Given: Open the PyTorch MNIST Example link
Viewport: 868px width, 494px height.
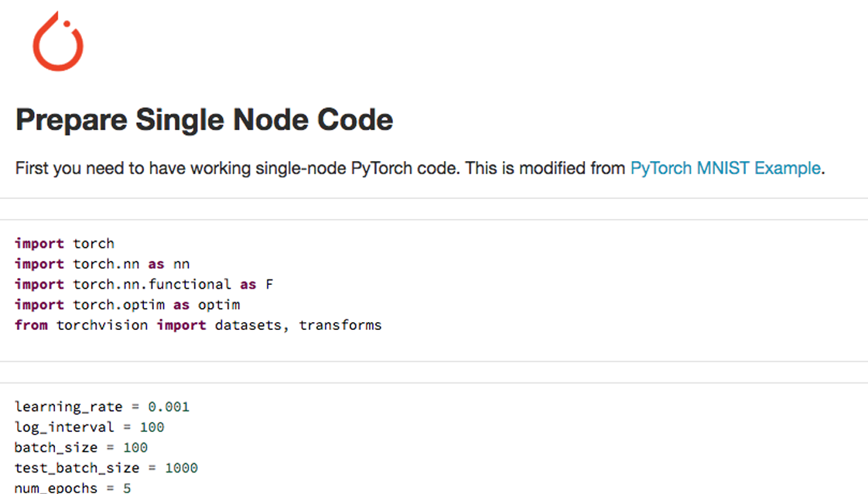Looking at the screenshot, I should click(x=725, y=168).
